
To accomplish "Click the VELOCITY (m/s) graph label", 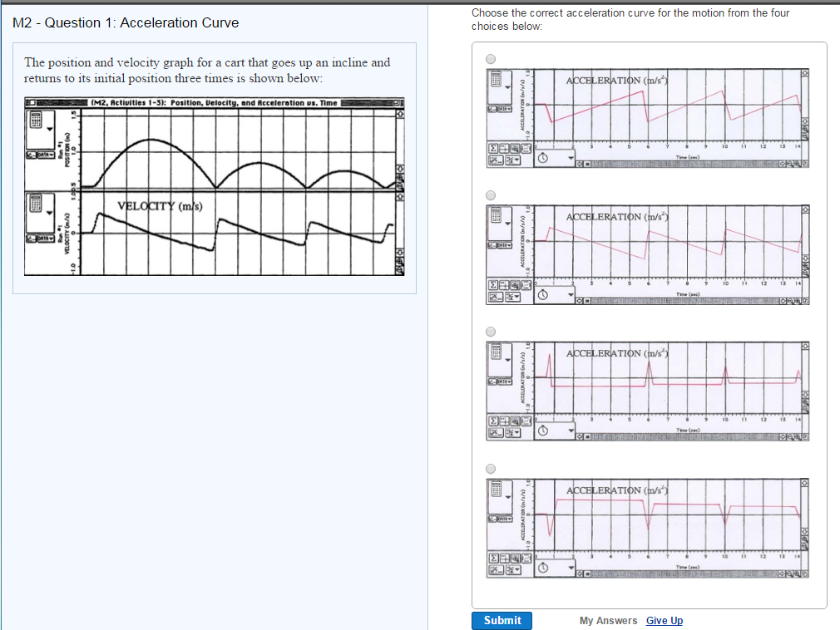I will click(161, 206).
